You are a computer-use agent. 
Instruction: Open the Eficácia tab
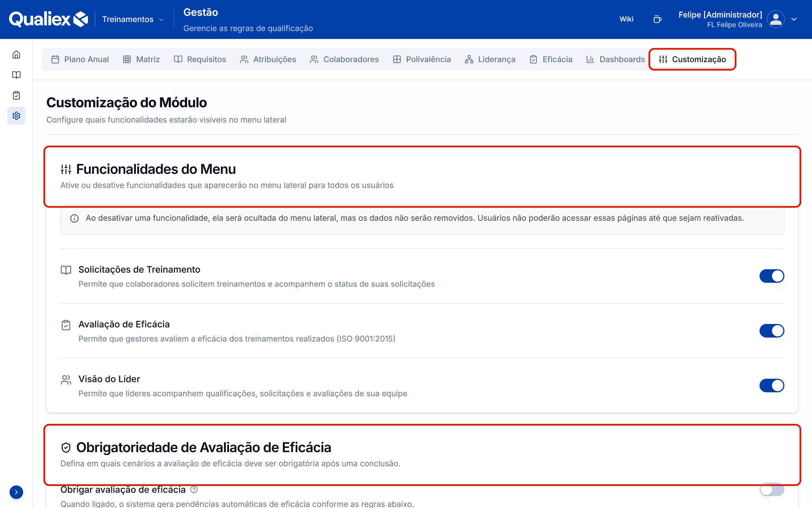point(551,60)
